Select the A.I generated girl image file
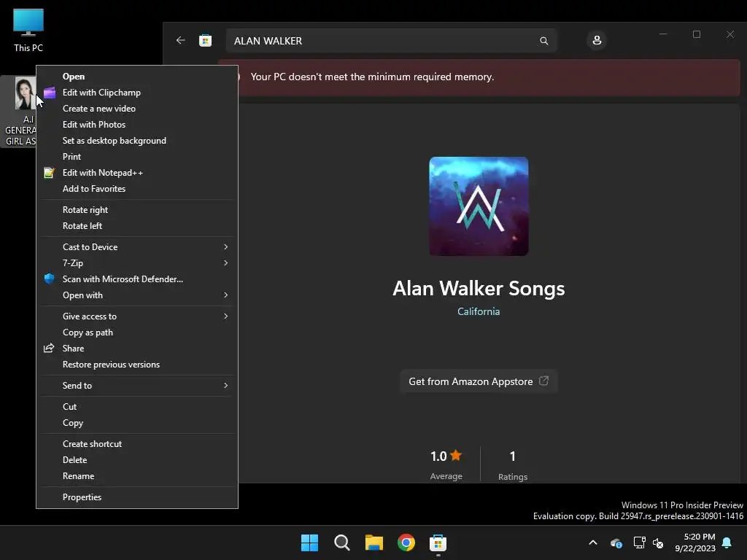 point(19,111)
